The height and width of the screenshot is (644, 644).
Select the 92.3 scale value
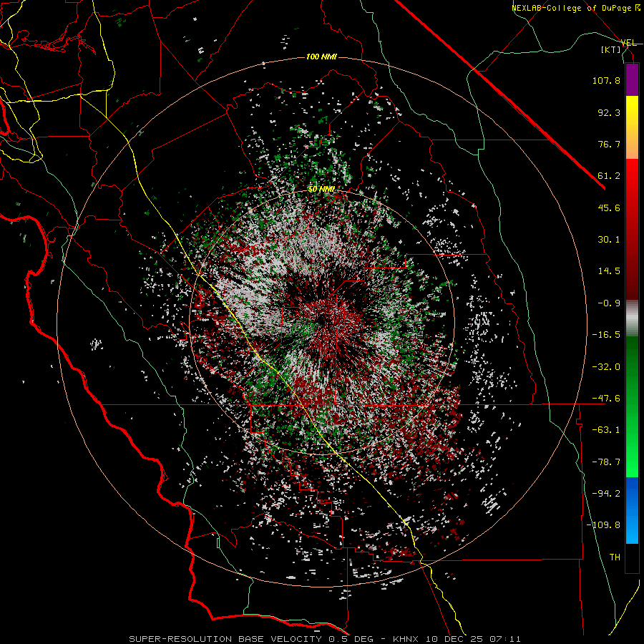point(609,112)
